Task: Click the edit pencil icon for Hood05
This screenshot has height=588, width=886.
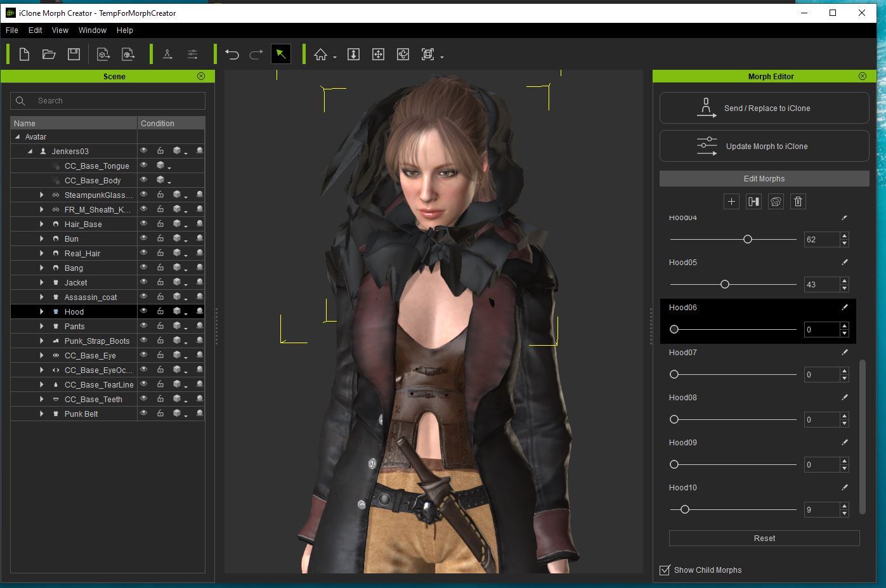Action: pyautogui.click(x=844, y=262)
